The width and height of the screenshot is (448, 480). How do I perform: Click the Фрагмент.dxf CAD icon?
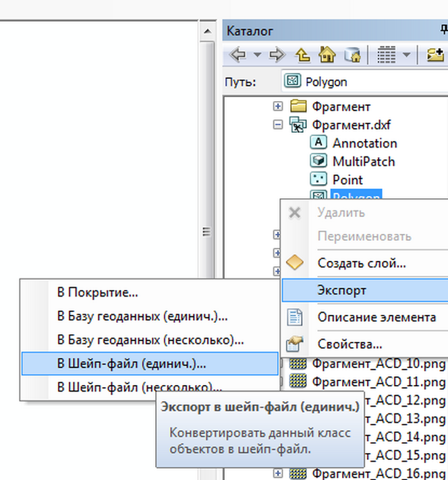[298, 125]
